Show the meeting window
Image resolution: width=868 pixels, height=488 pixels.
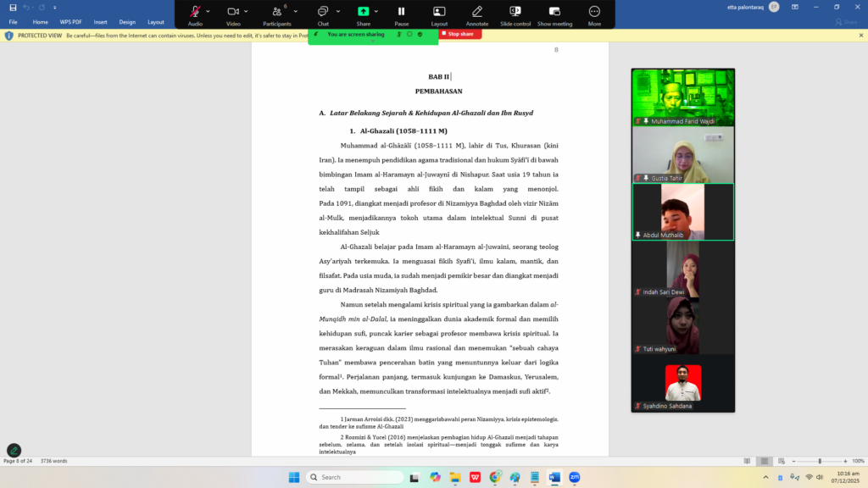[554, 15]
